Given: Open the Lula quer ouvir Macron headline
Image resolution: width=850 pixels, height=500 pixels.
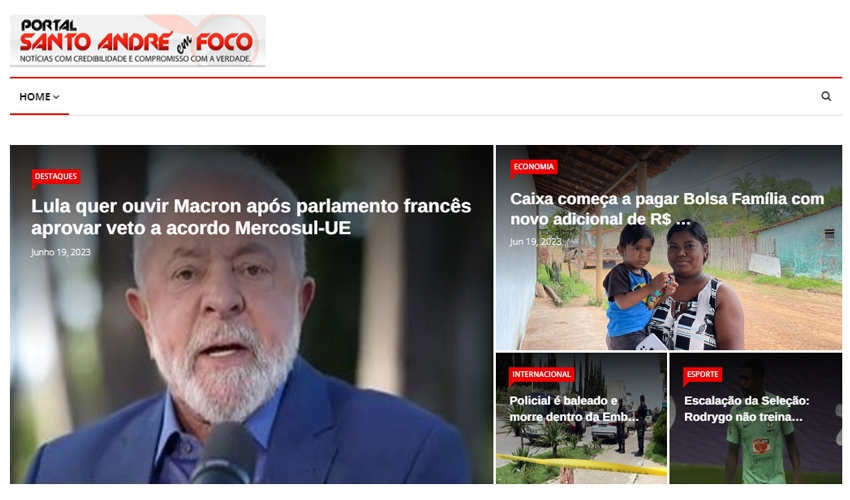Looking at the screenshot, I should [x=251, y=216].
